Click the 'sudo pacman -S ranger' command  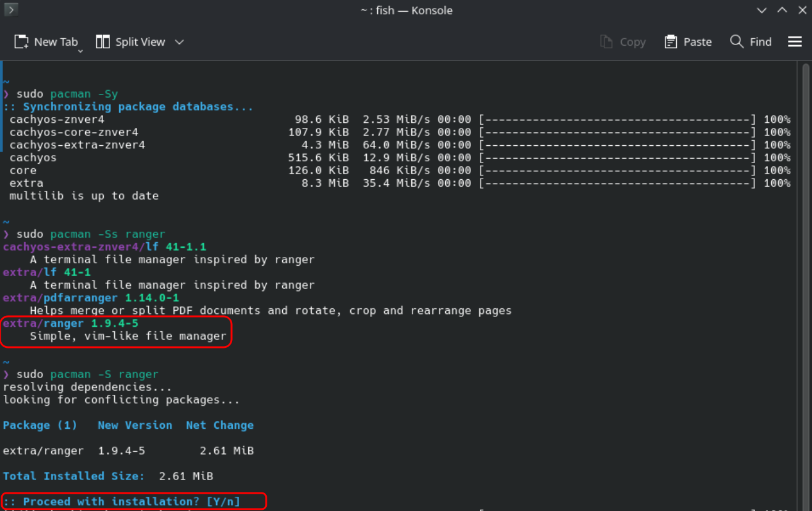(81, 374)
